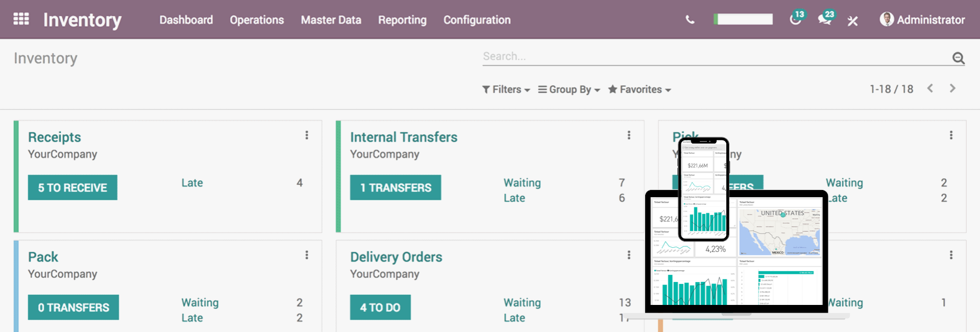This screenshot has height=332, width=980.
Task: Click the debug tools cross icon
Action: pos(852,20)
